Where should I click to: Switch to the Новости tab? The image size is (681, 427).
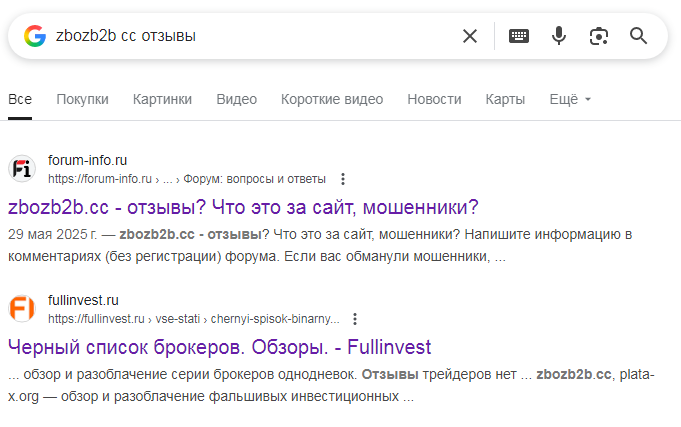434,99
